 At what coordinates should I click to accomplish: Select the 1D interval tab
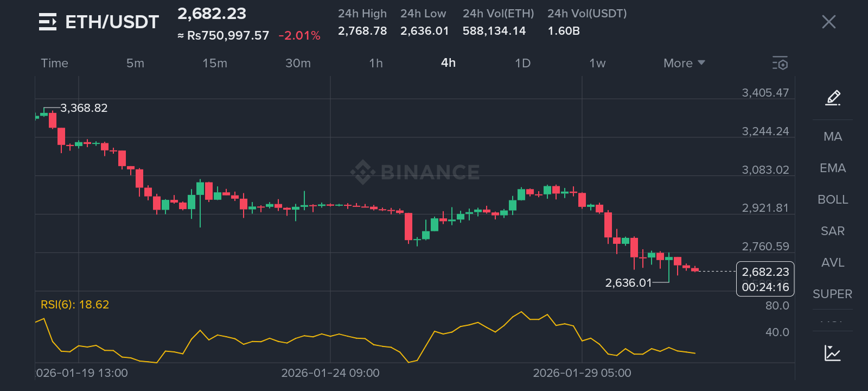point(522,63)
